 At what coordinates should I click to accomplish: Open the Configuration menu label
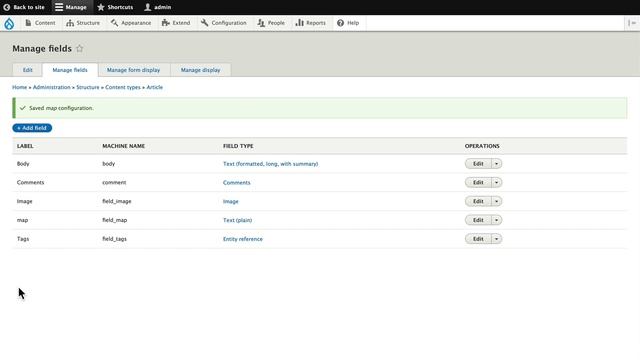pyautogui.click(x=229, y=23)
